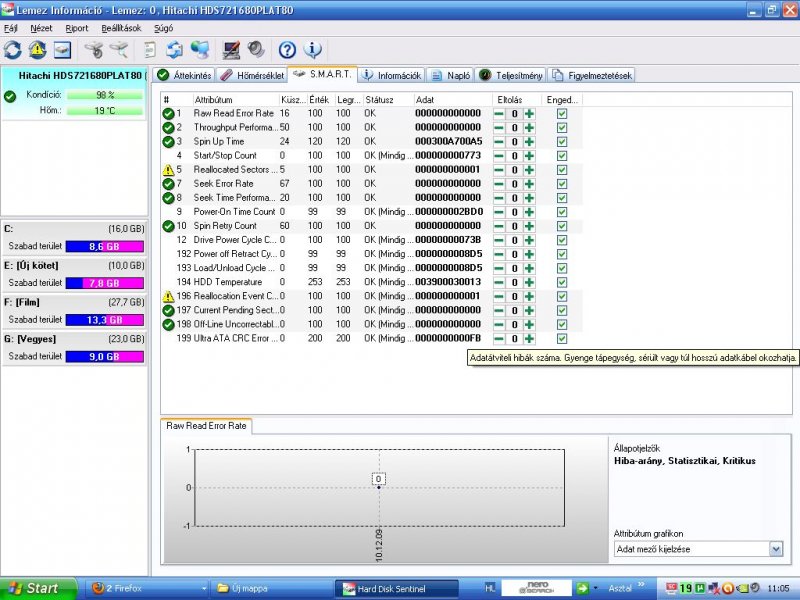Click the globe with monitor network icon
Viewport: 800px width, 600px height.
pyautogui.click(x=200, y=50)
